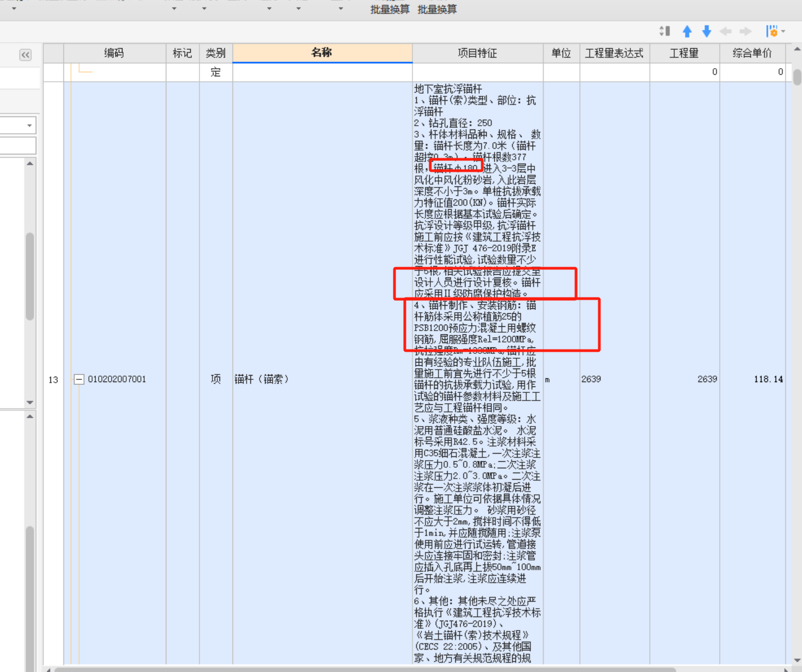This screenshot has height=672, width=802.
Task: Collapse row 010202007001 with minus box
Action: [79, 379]
